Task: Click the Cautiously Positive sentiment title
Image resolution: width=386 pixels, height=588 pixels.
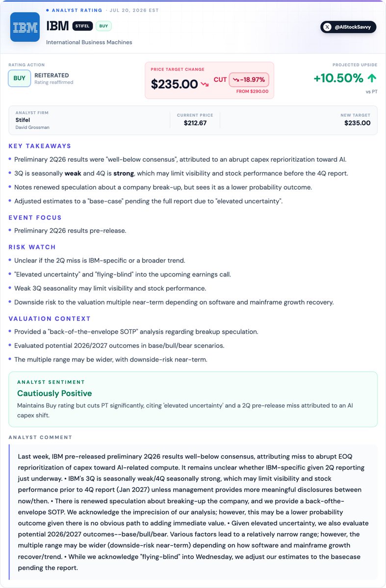Action: (54, 393)
